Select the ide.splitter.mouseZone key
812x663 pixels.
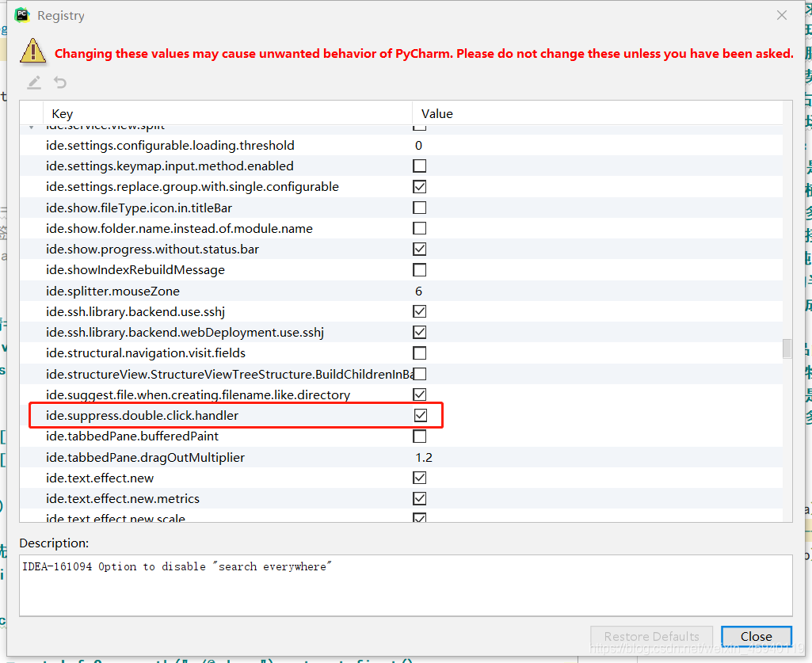coord(112,291)
